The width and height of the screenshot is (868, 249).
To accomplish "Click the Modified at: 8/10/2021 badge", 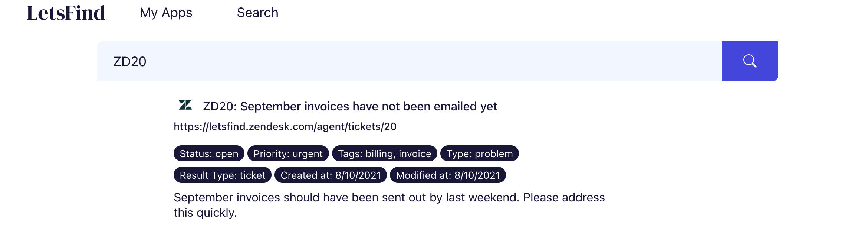I will (448, 175).
